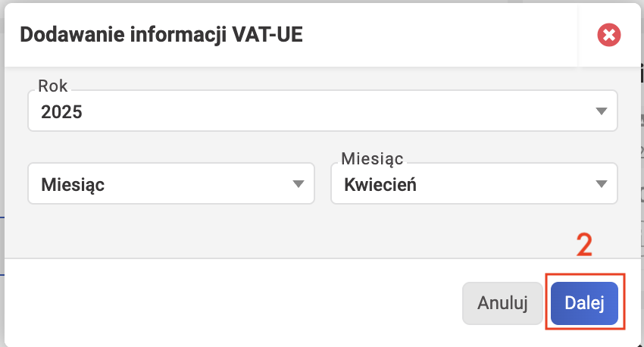Click the red step number 2 annotation
This screenshot has width=644, height=347.
584,245
